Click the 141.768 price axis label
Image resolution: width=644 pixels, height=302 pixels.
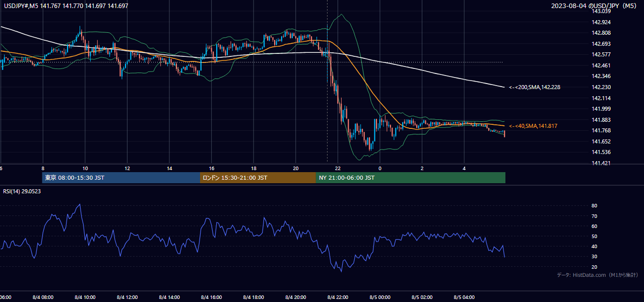coord(601,131)
